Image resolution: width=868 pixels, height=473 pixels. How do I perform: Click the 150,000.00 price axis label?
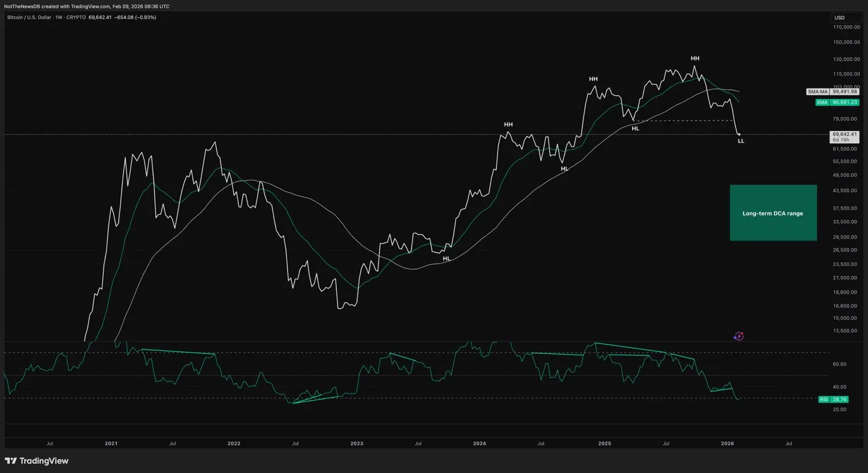846,42
